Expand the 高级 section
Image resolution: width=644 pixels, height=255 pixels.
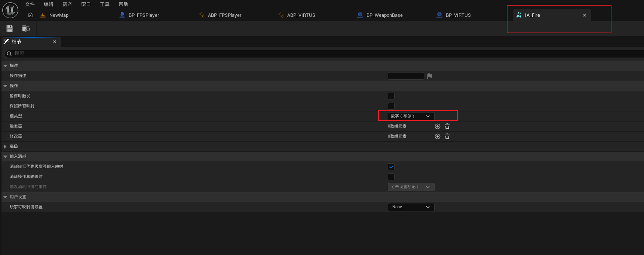coord(5,147)
